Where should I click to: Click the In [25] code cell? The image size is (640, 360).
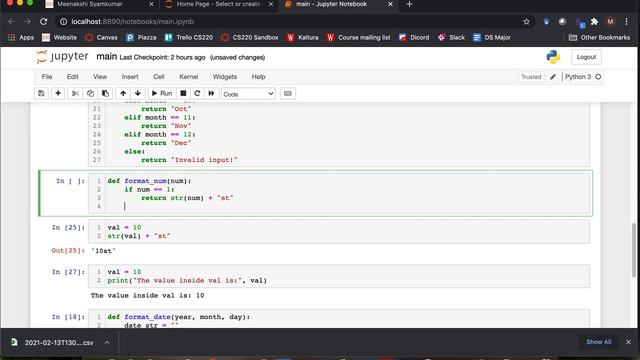[340, 231]
